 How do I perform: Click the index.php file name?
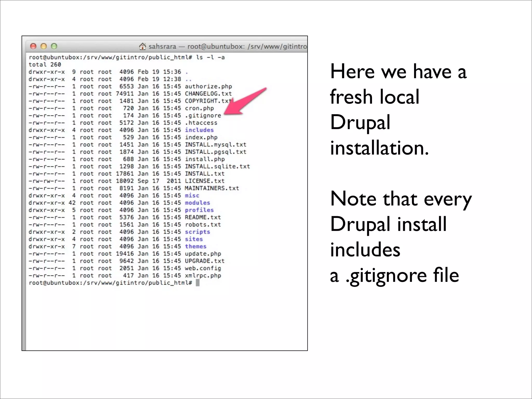(x=201, y=137)
